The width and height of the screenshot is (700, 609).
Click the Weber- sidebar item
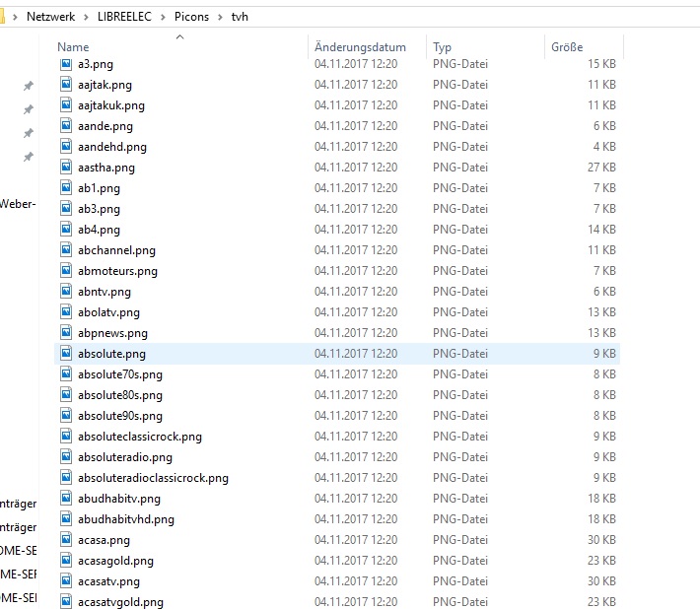click(18, 204)
